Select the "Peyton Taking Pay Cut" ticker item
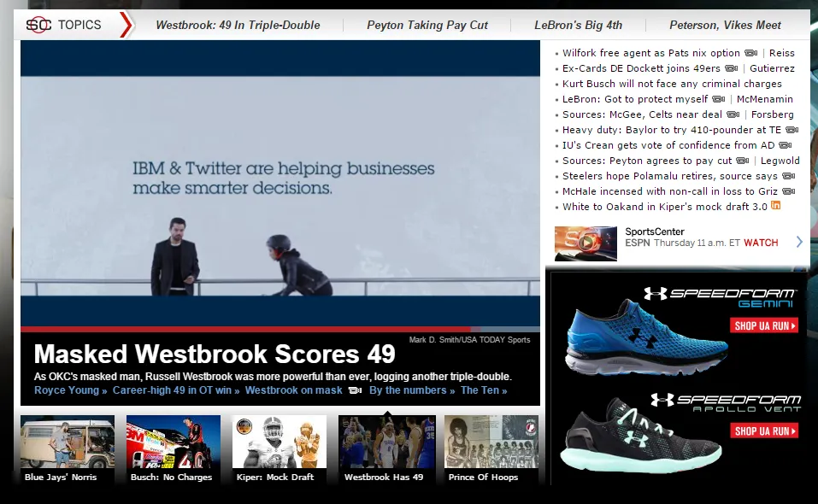Viewport: 818px width, 504px height. pos(427,26)
